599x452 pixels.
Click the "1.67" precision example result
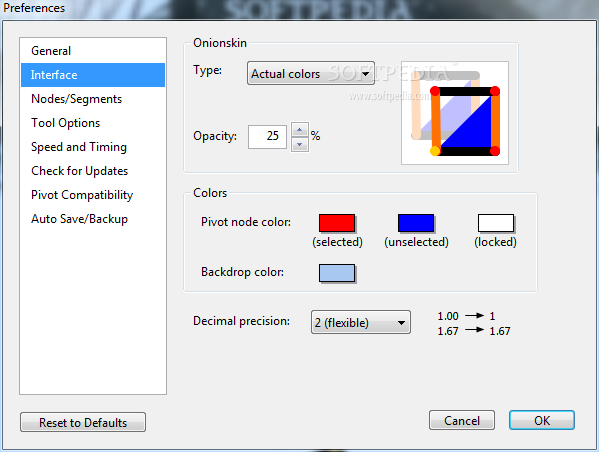500,331
